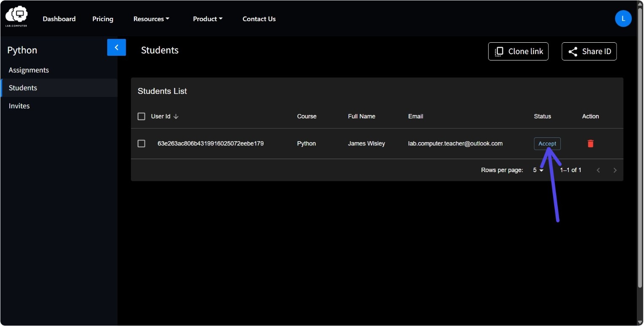Open Dashboard from top navigation
This screenshot has height=326, width=644.
tap(59, 19)
